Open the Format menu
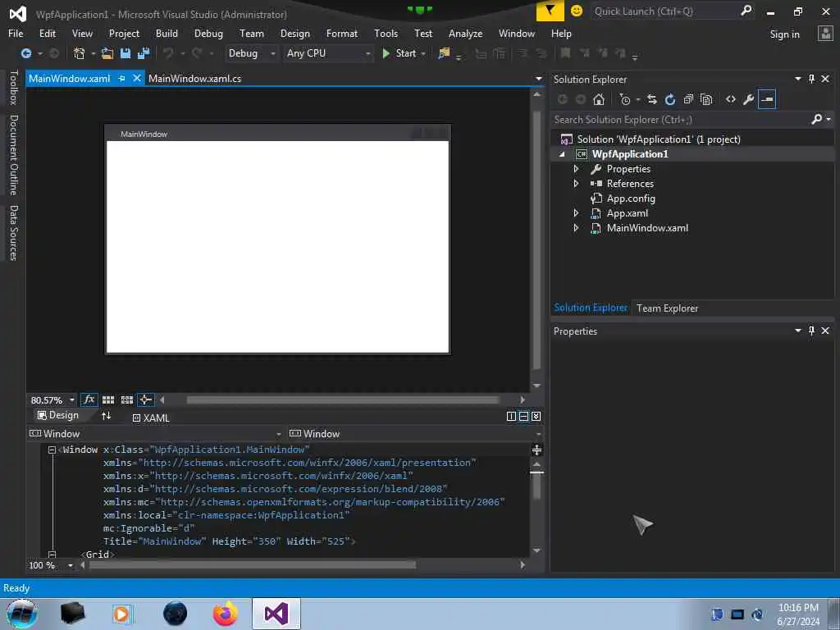The width and height of the screenshot is (840, 630). 342,33
